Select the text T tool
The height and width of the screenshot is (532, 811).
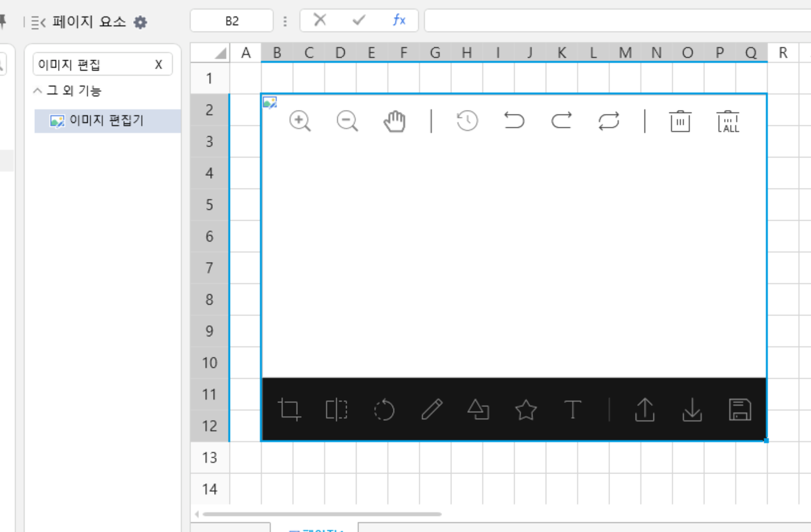coord(573,410)
